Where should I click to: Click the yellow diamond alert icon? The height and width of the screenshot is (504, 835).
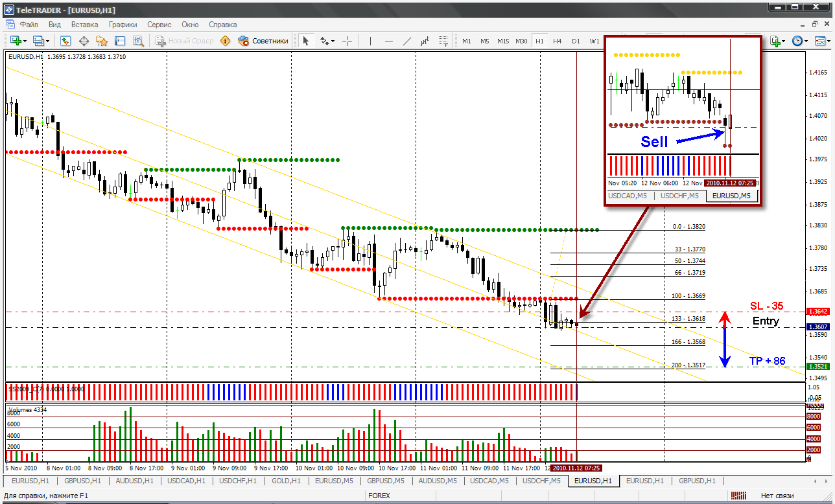(225, 41)
